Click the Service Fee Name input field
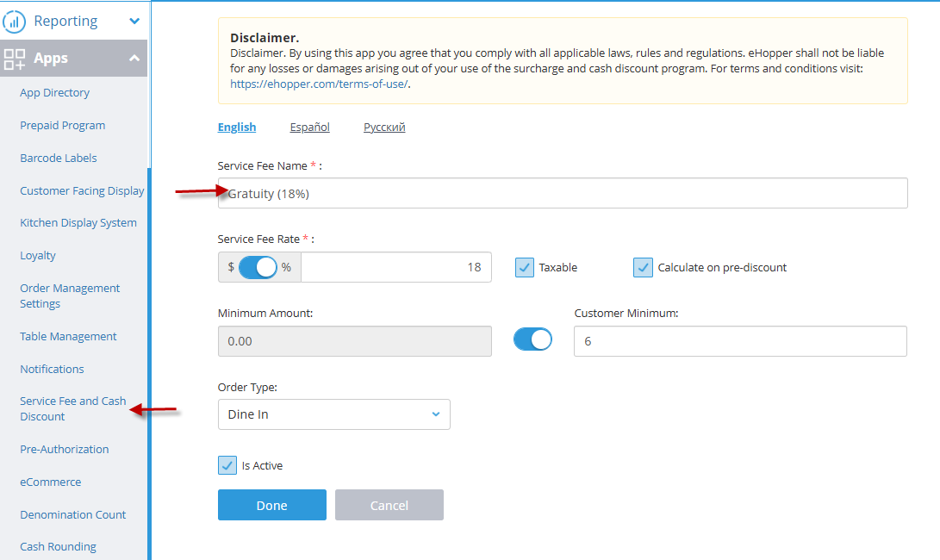 pyautogui.click(x=563, y=194)
